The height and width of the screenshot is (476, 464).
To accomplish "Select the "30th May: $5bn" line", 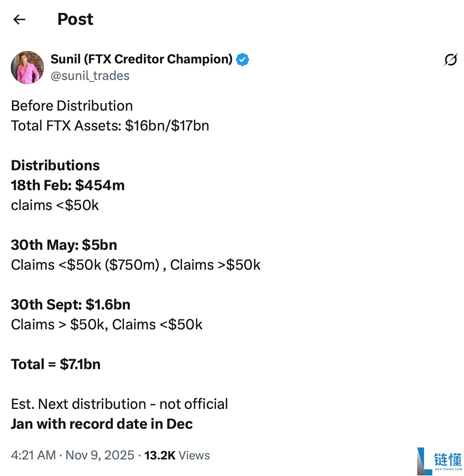I will [x=64, y=245].
